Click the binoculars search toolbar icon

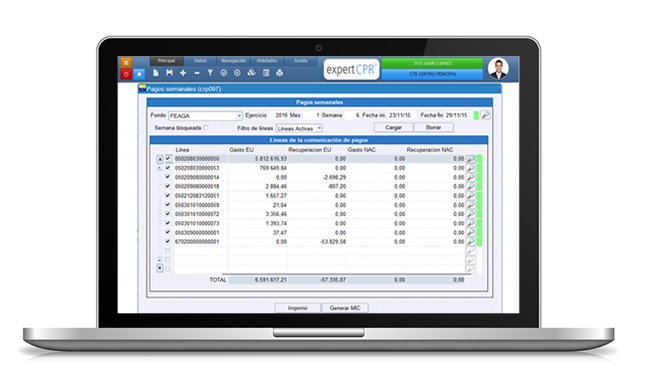click(x=252, y=73)
